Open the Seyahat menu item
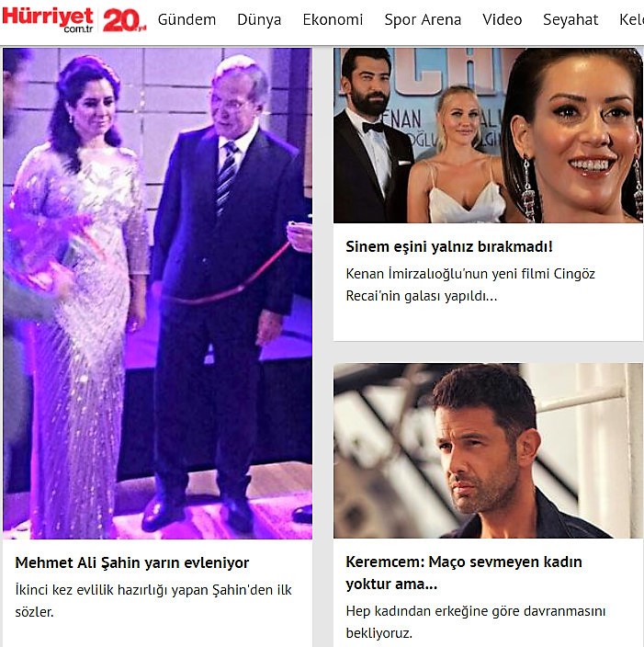 [x=571, y=19]
